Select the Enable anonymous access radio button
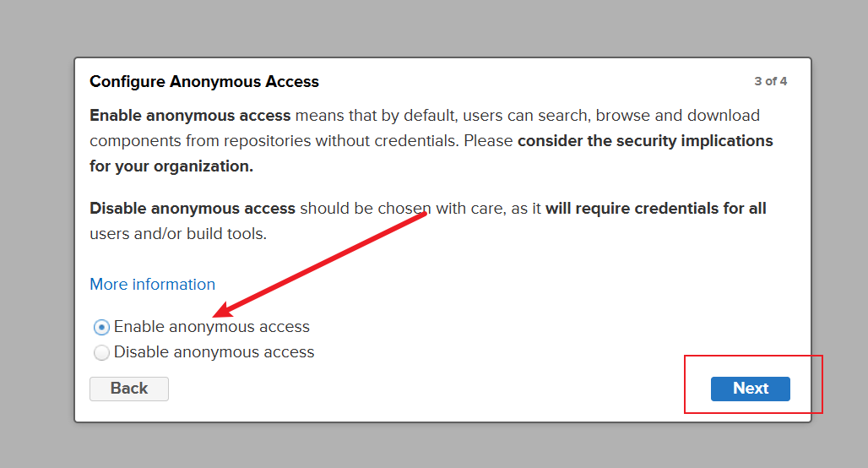Viewport: 868px width, 468px height. point(101,327)
